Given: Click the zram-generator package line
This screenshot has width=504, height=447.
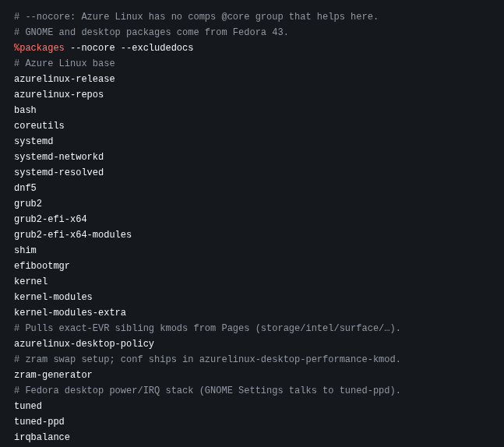Looking at the screenshot, I should [x=53, y=375].
